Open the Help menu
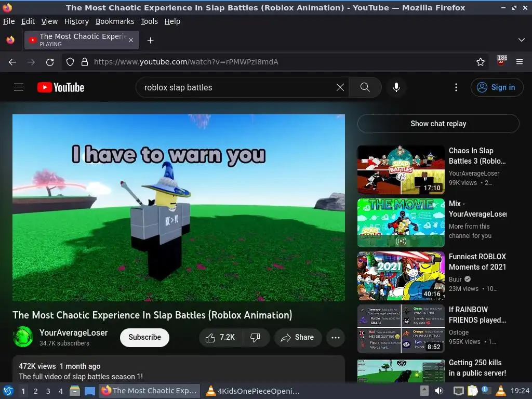532x399 pixels. (x=172, y=21)
